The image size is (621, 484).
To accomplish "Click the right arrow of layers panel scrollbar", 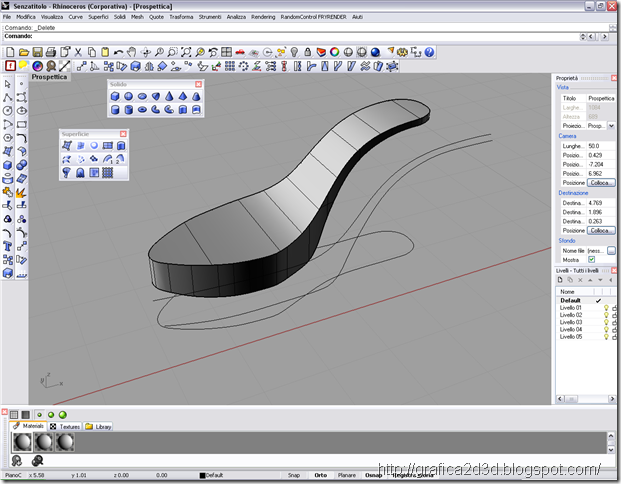I will point(611,399).
